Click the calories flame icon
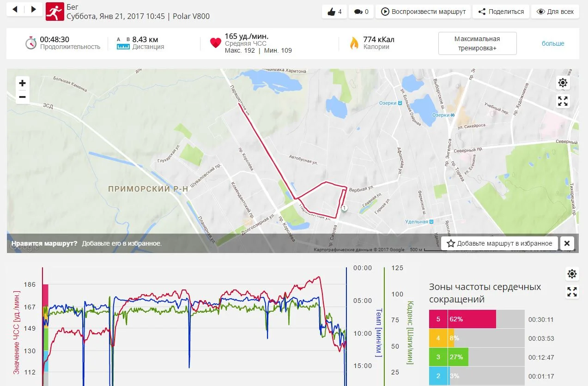The height and width of the screenshot is (386, 588). click(x=354, y=43)
